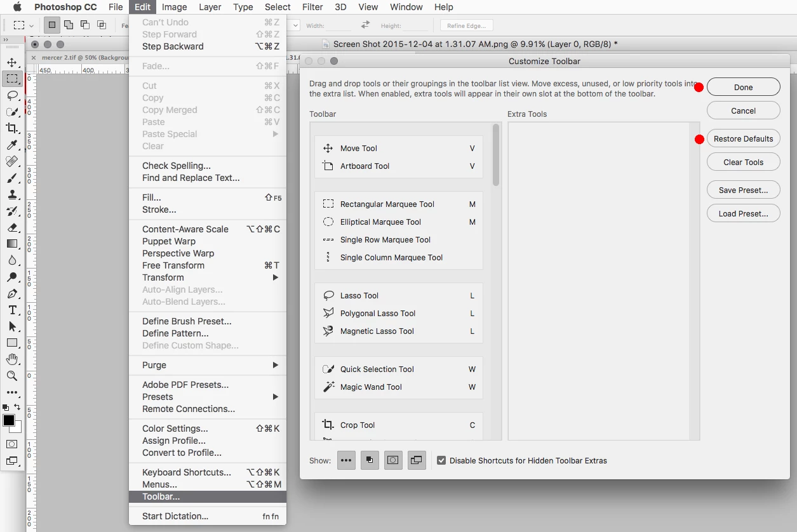Click the Refine Edge... button

(467, 25)
